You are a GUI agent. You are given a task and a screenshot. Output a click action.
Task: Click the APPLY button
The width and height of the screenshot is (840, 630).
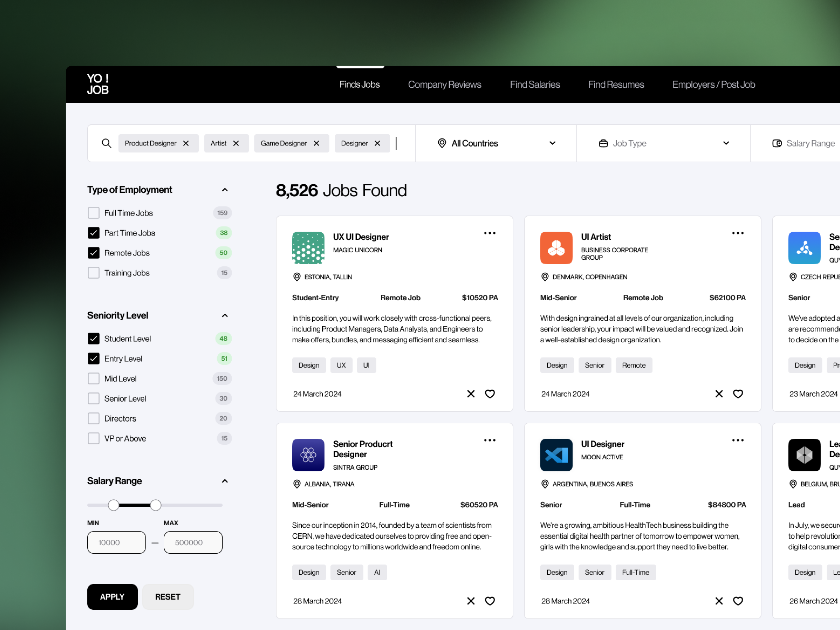112,597
